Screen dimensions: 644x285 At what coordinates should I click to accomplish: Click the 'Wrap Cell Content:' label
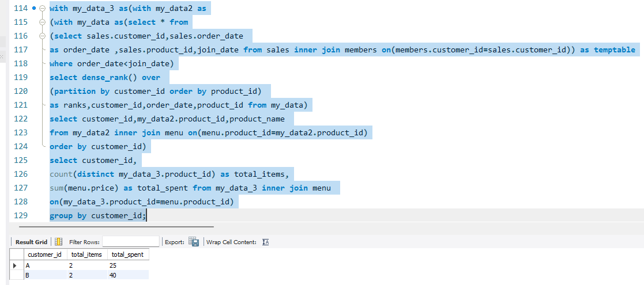tap(232, 242)
